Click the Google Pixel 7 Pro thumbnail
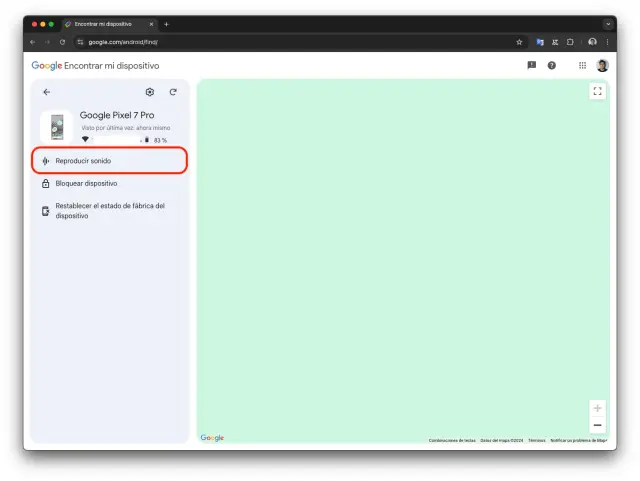 [56, 128]
